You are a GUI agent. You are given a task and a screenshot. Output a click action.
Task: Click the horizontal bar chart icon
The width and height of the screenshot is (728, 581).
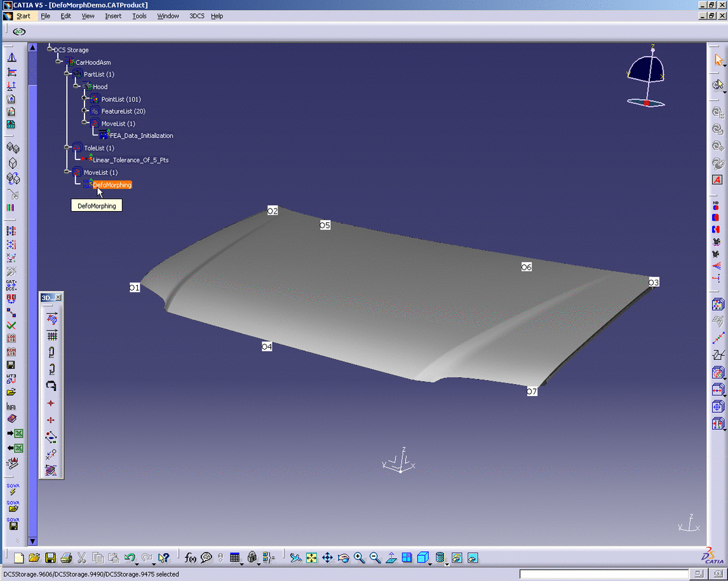[11, 72]
